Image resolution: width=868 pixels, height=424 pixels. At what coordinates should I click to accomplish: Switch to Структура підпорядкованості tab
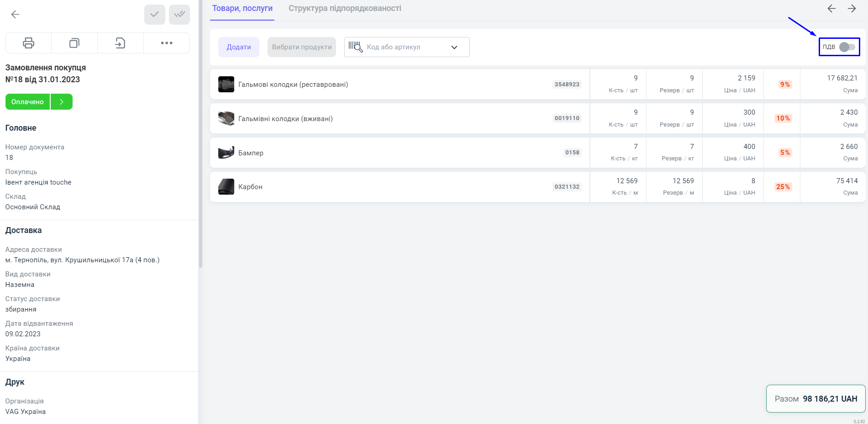point(345,8)
